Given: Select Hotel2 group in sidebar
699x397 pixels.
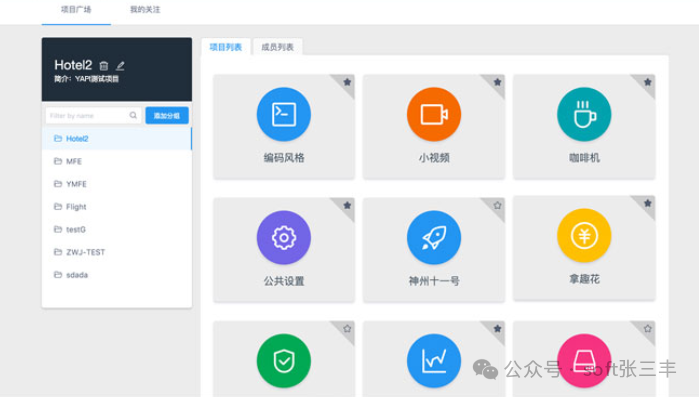Looking at the screenshot, I should pyautogui.click(x=117, y=139).
